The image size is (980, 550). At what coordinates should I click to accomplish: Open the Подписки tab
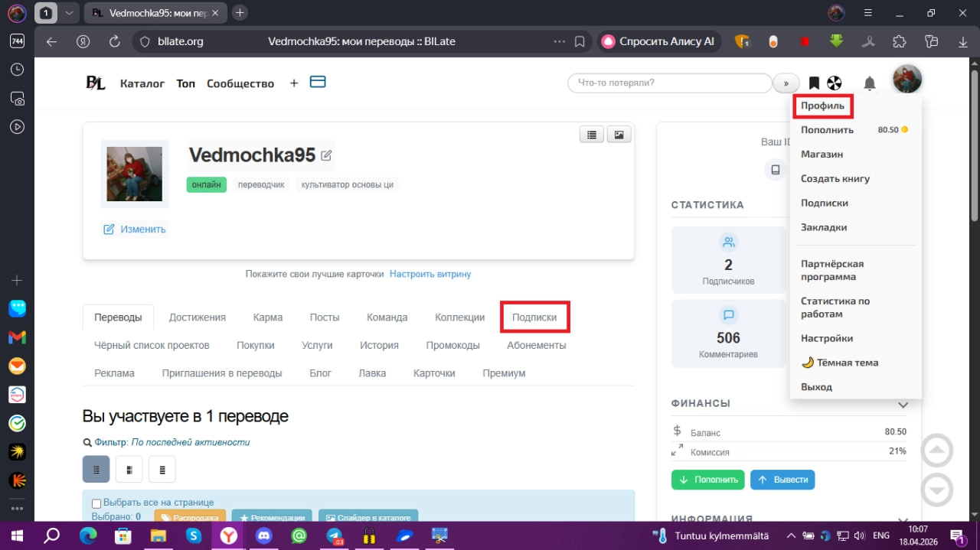(x=534, y=317)
